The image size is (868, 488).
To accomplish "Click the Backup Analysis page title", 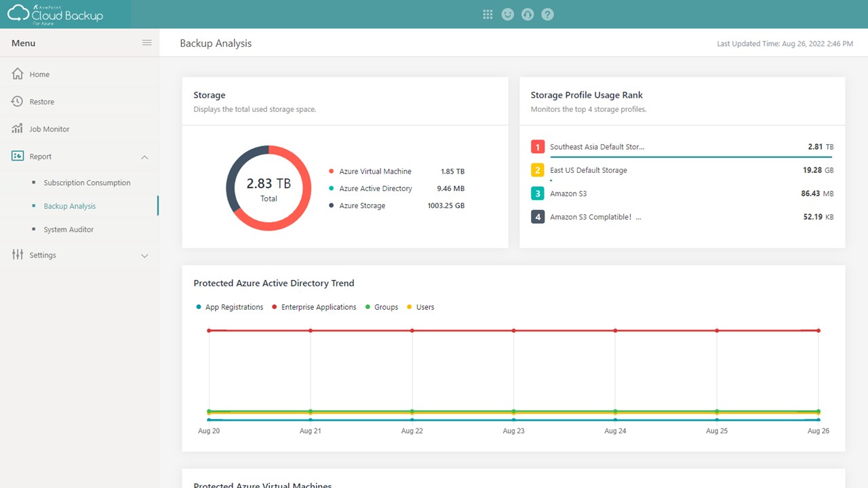I will tap(216, 43).
